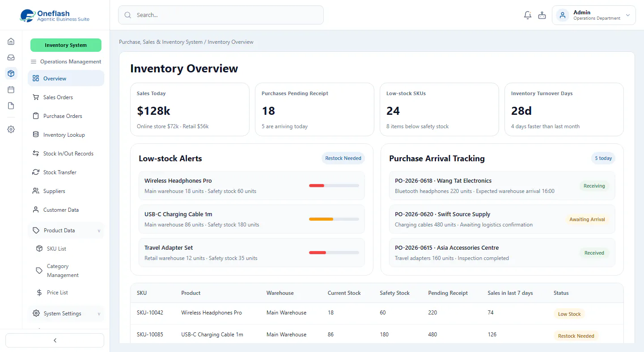Open Stock In/Out Records
Viewport: 644px width, 352px height.
click(66, 154)
